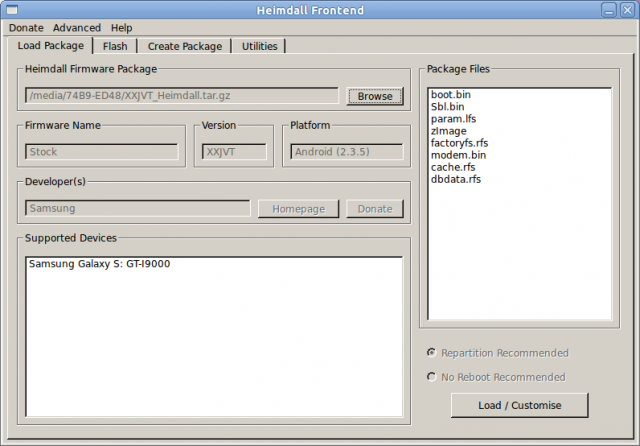Minimize the Heimdall Frontend window
This screenshot has width=640, height=446.
(609, 10)
